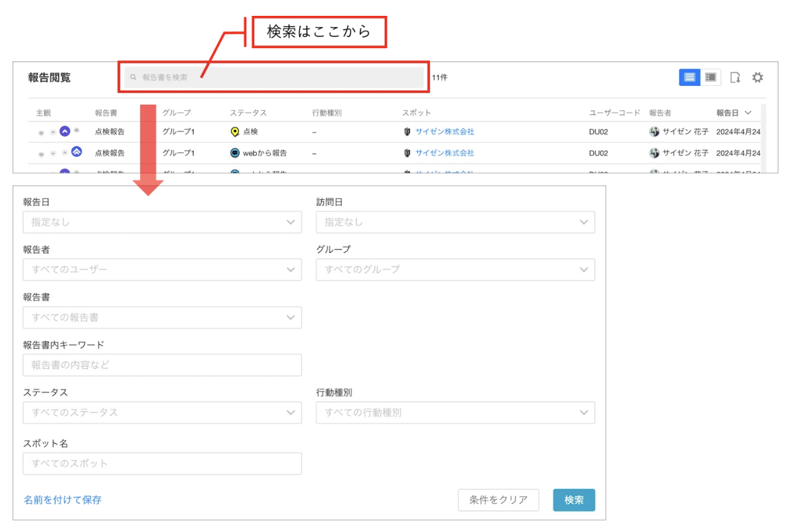Open サイゼン株式会社 link in webから報告 row
This screenshot has height=532, width=791.
444,152
